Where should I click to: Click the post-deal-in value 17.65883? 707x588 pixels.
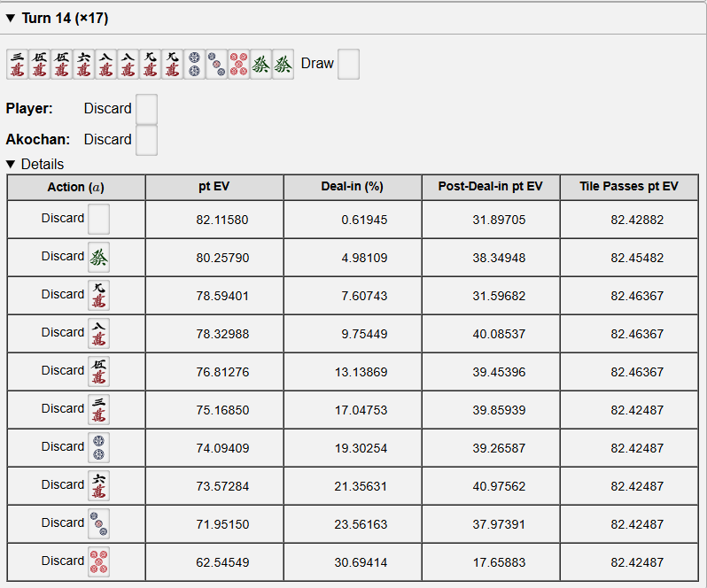click(x=499, y=562)
